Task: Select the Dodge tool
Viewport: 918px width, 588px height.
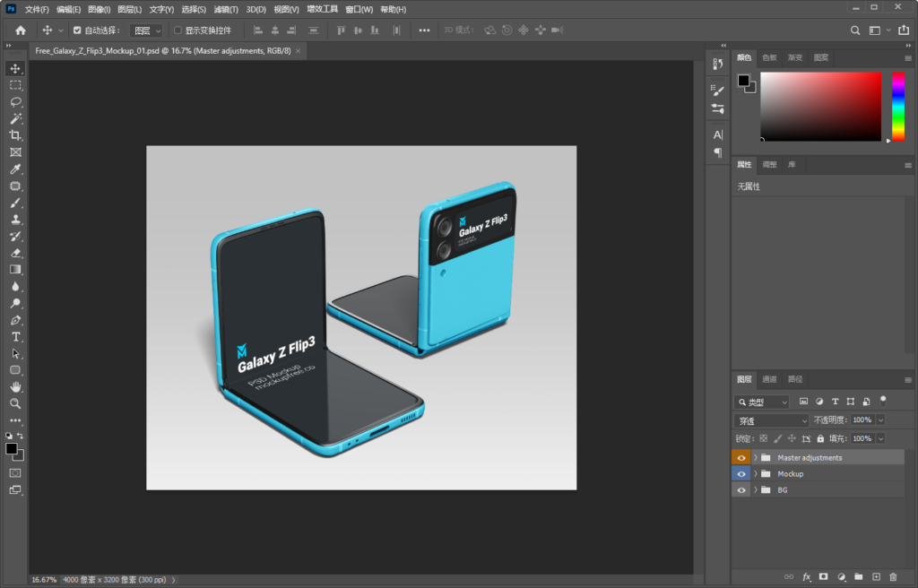Action: 15,303
